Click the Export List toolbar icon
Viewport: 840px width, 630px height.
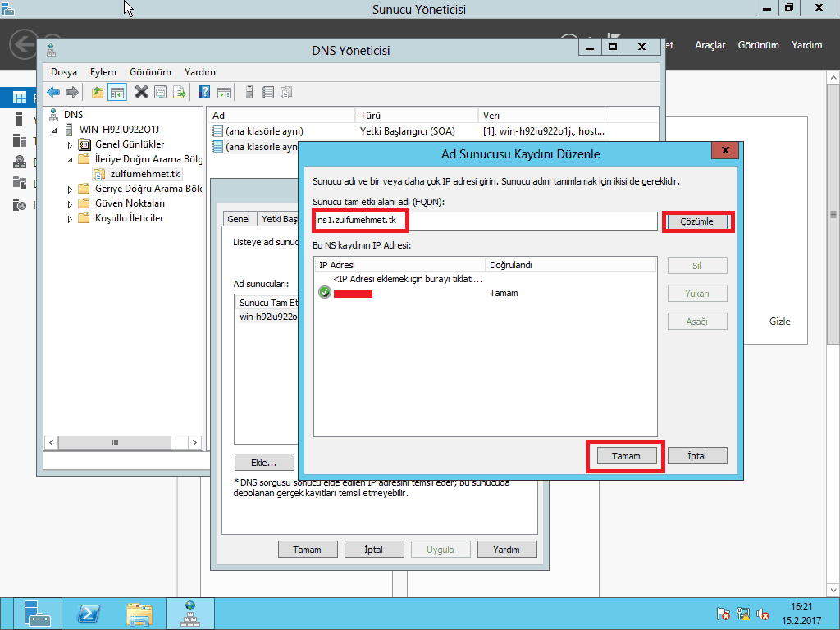(x=180, y=92)
